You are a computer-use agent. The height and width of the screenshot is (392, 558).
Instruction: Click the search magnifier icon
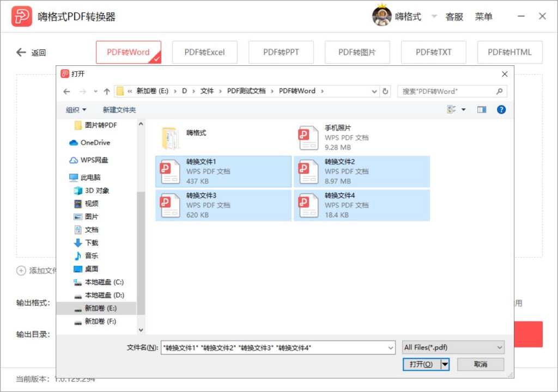tap(500, 91)
